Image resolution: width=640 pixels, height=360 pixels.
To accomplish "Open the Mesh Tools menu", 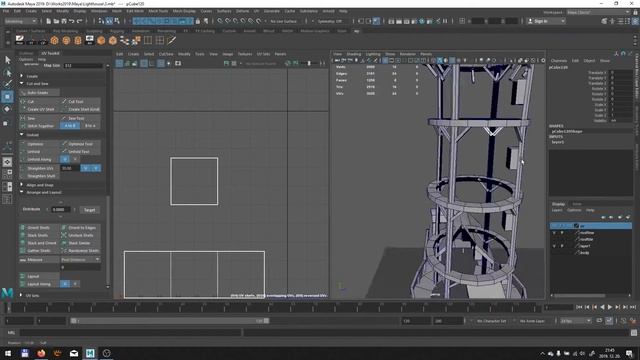I will point(158,11).
